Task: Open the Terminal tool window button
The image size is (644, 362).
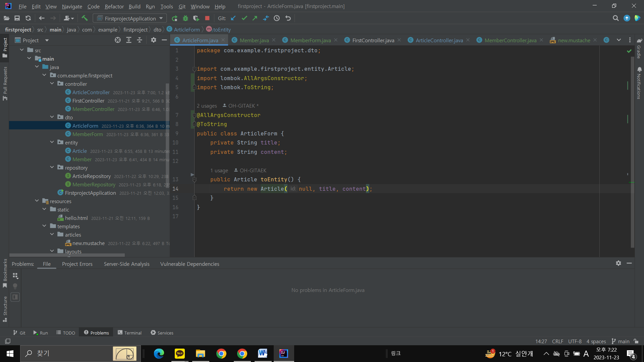Action: click(130, 333)
